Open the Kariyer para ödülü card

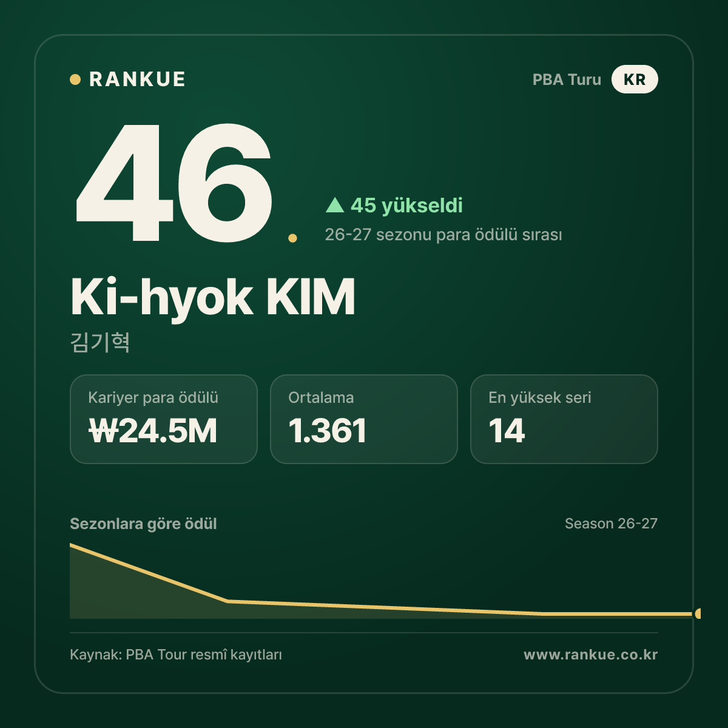coord(164,419)
